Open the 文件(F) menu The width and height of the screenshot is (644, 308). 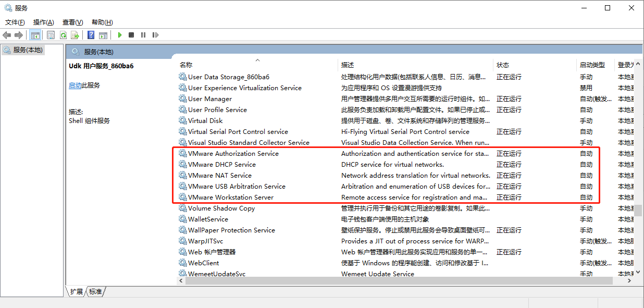click(15, 22)
